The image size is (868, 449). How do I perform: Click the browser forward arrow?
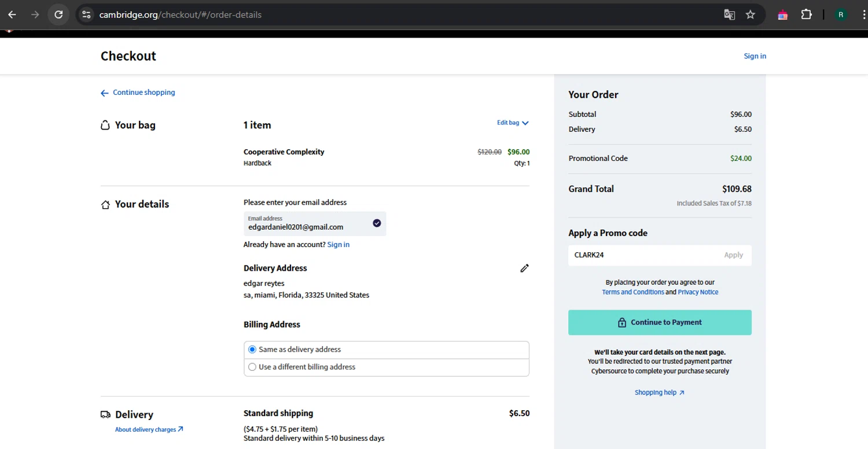[x=35, y=14]
